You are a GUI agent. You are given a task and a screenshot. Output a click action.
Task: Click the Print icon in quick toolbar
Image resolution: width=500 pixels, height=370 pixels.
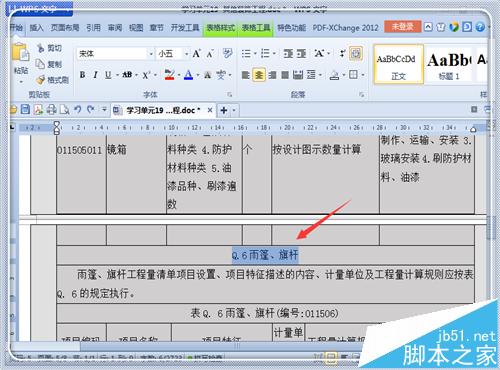pos(51,109)
